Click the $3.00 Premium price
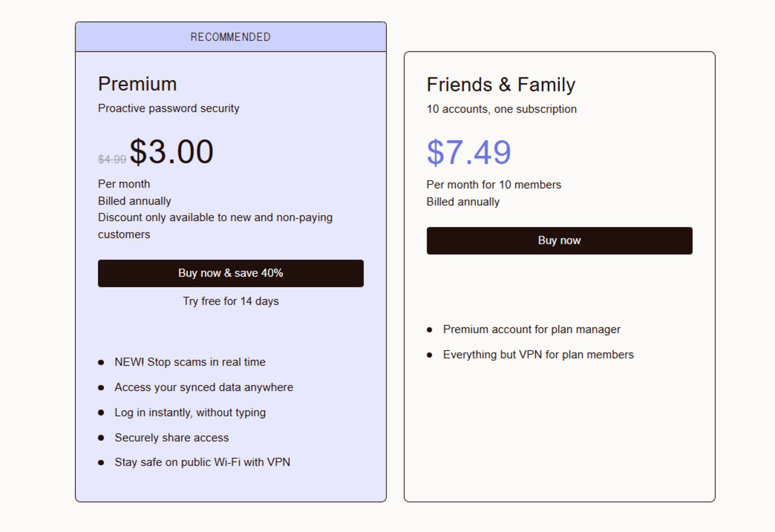This screenshot has width=775, height=532. point(171,151)
